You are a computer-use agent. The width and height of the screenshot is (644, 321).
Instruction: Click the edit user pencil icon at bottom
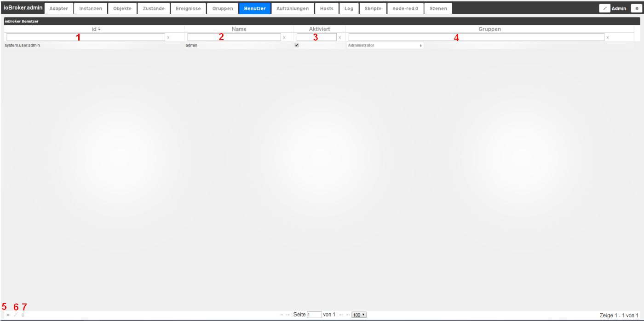15,315
